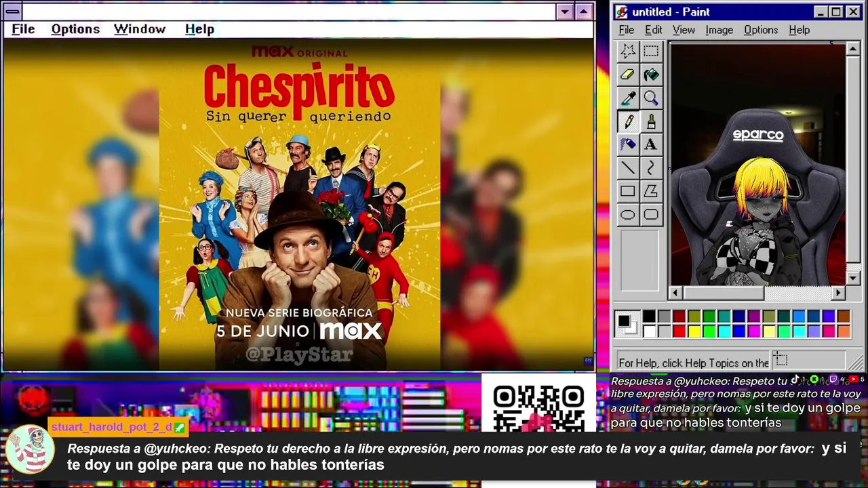Screen dimensions: 868x488
Task: Click the left window's minimize down-arrow button
Action: pos(565,12)
